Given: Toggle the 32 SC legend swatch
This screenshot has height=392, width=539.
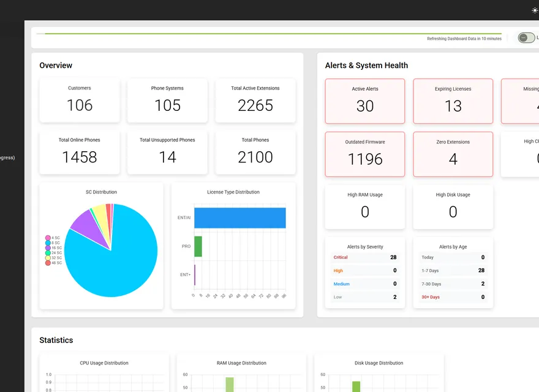Looking at the screenshot, I should click(x=48, y=257).
